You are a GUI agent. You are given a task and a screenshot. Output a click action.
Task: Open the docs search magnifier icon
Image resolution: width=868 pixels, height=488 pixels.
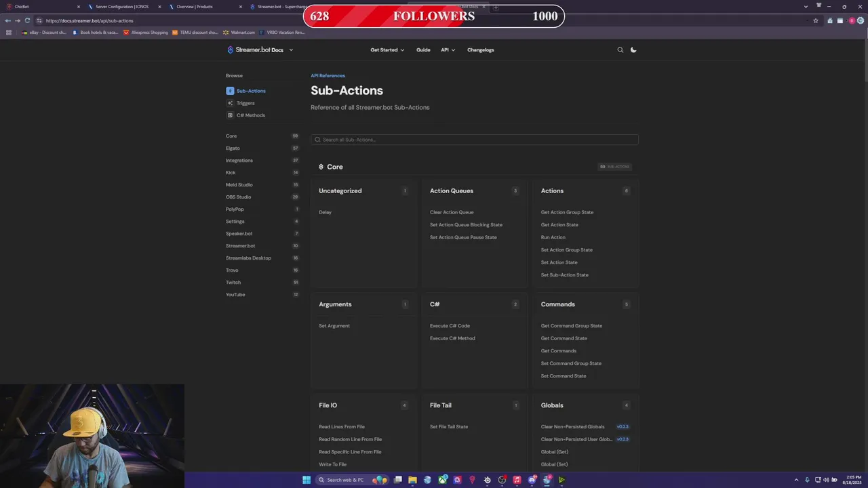[620, 49]
